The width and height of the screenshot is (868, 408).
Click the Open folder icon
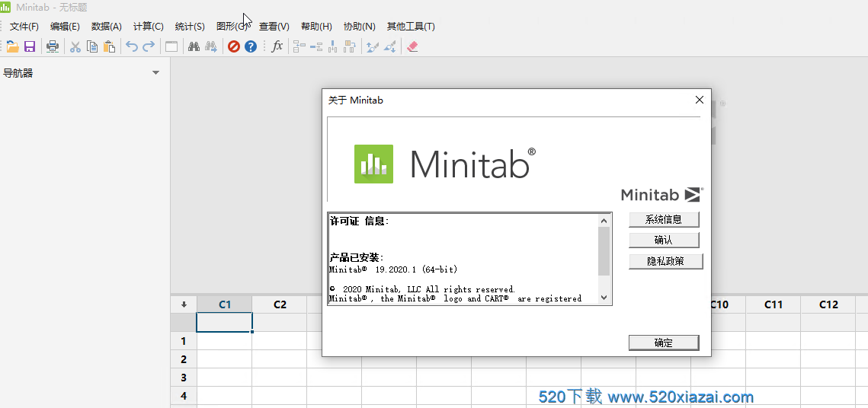click(13, 46)
